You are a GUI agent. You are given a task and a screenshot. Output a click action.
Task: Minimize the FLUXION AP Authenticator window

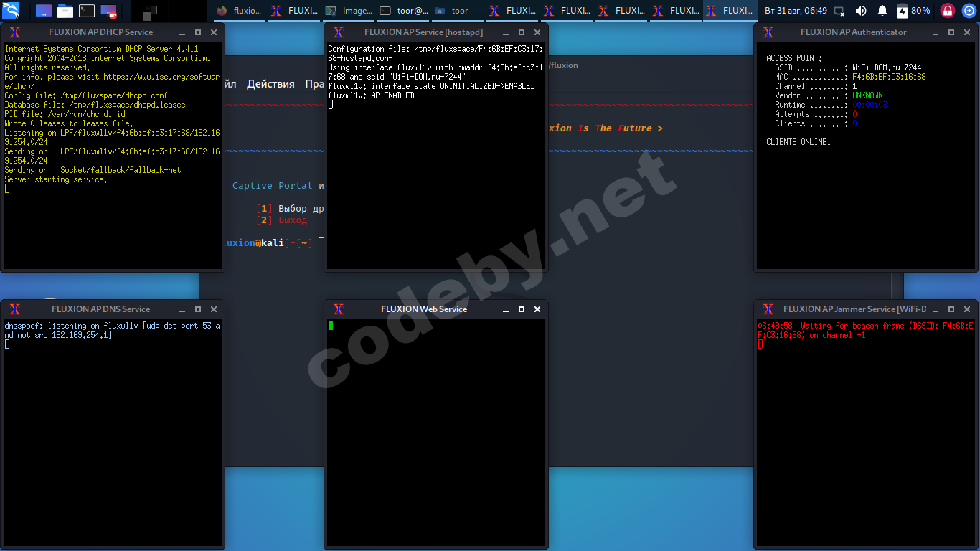point(936,33)
